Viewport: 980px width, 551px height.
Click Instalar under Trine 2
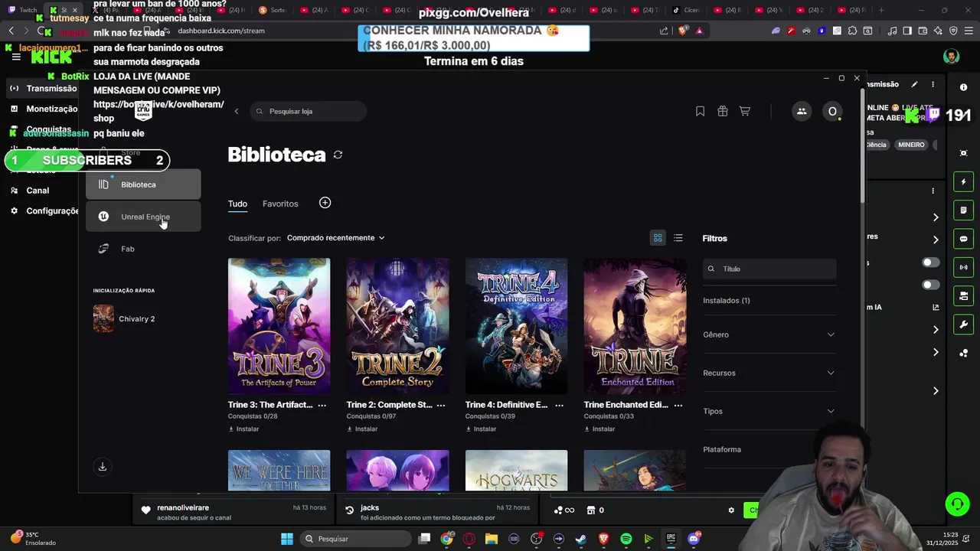[x=362, y=429]
